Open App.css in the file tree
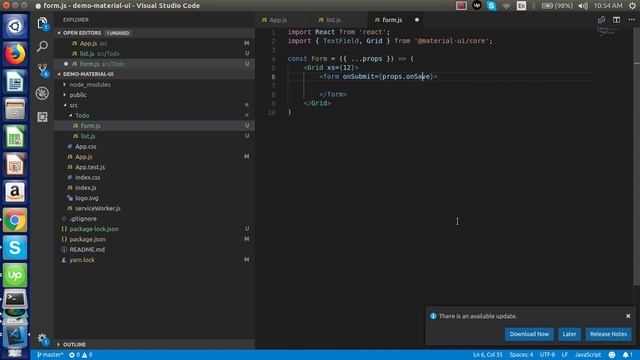This screenshot has width=640, height=360. click(154, 147)
